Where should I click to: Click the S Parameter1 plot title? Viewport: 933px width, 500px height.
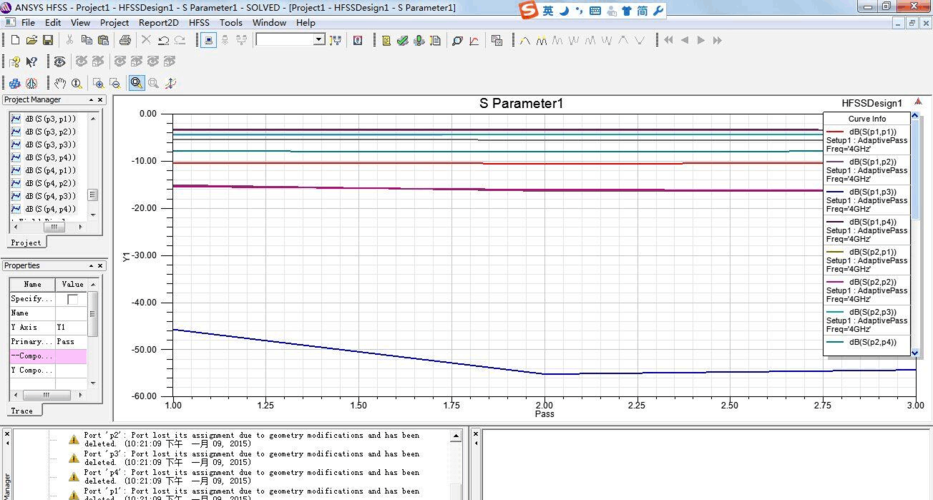(x=521, y=104)
